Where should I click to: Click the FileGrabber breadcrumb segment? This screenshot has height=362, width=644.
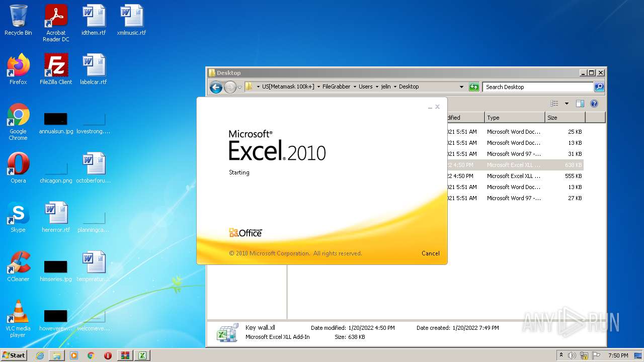[x=336, y=86]
